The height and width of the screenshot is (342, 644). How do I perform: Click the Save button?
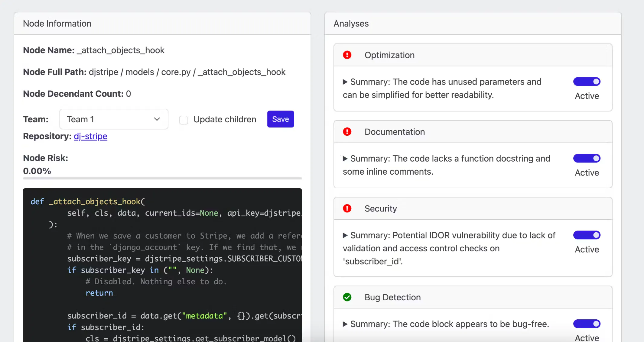click(x=280, y=119)
